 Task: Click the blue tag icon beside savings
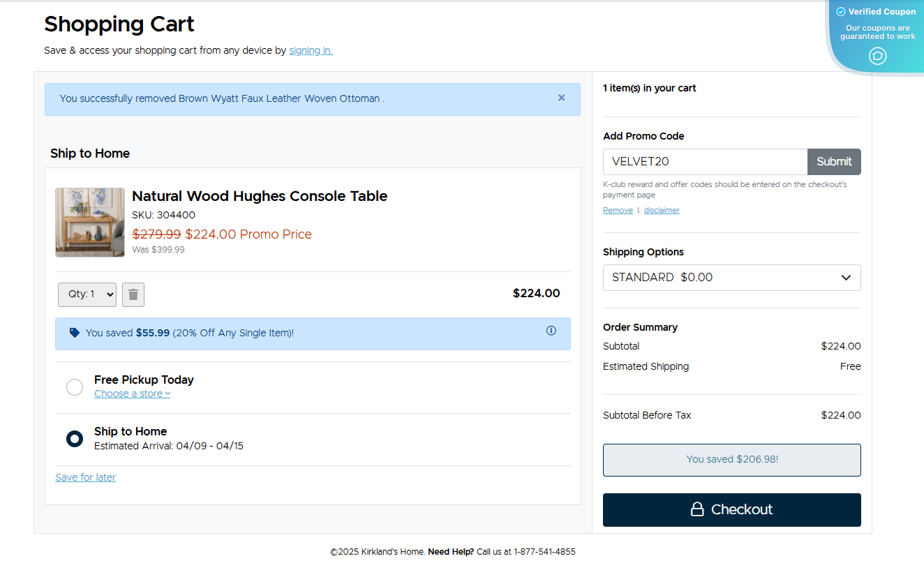tap(75, 333)
